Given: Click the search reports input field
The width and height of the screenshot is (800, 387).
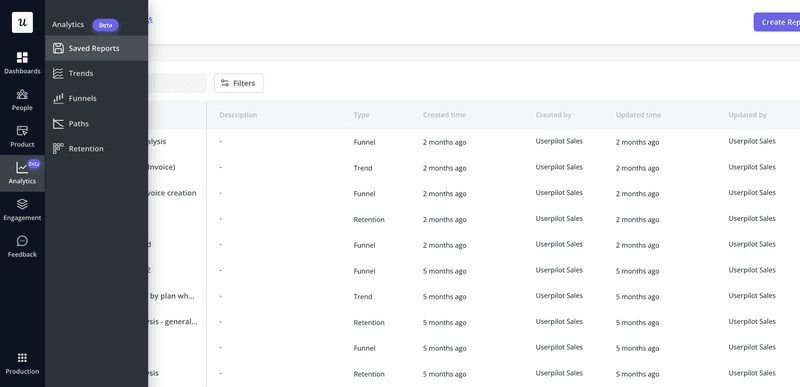Looking at the screenshot, I should [177, 83].
